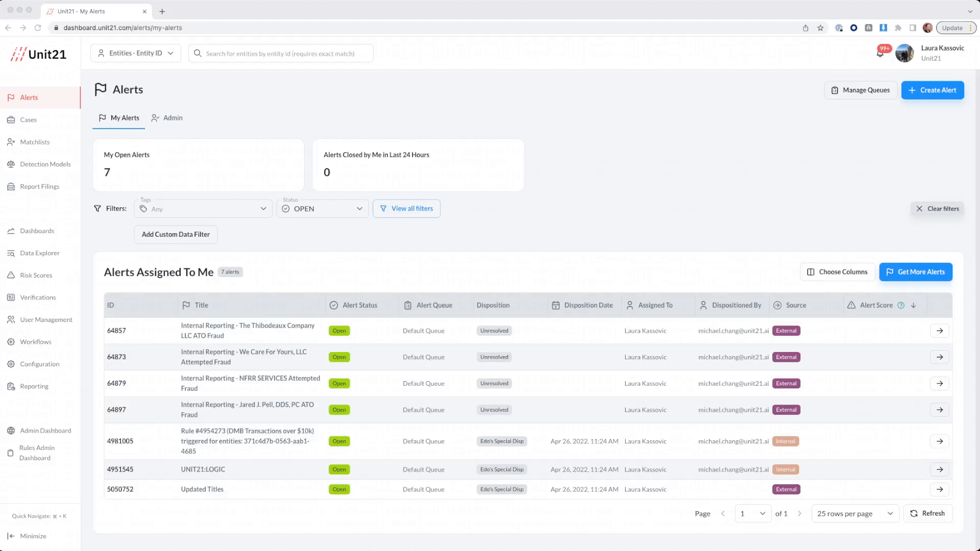
Task: Click the View all filters toggle
Action: click(x=406, y=209)
